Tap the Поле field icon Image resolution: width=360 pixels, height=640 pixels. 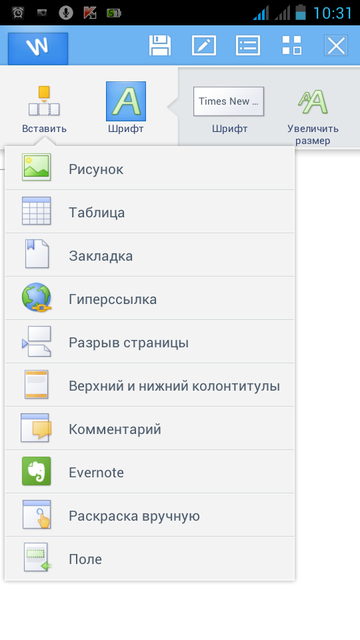click(x=37, y=557)
